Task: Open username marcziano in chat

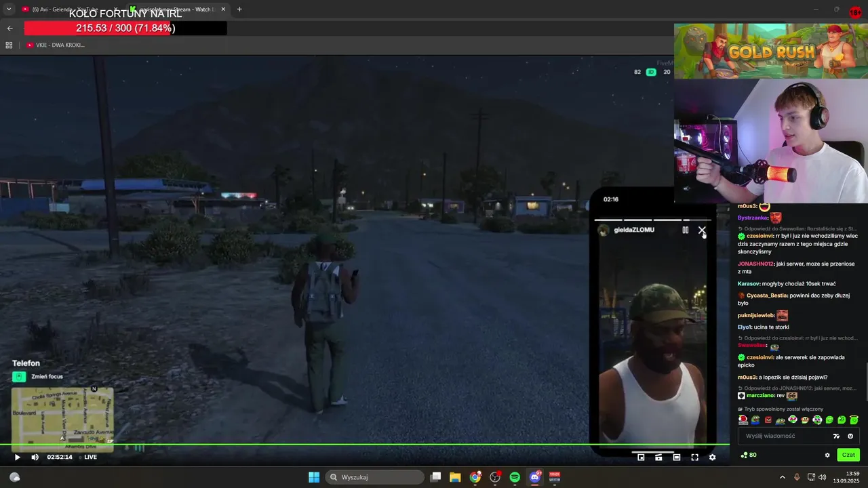Action: [760, 395]
